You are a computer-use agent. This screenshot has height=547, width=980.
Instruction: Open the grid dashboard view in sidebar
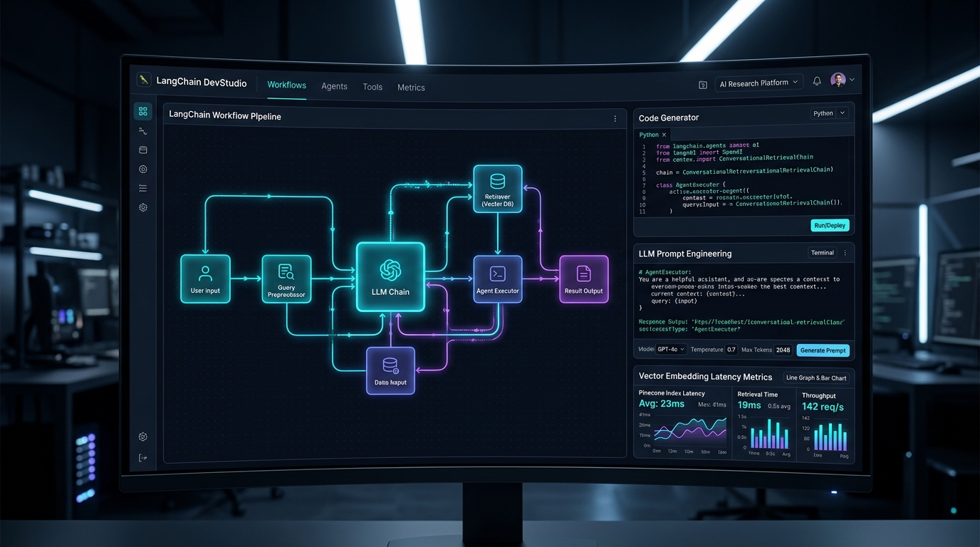(143, 111)
